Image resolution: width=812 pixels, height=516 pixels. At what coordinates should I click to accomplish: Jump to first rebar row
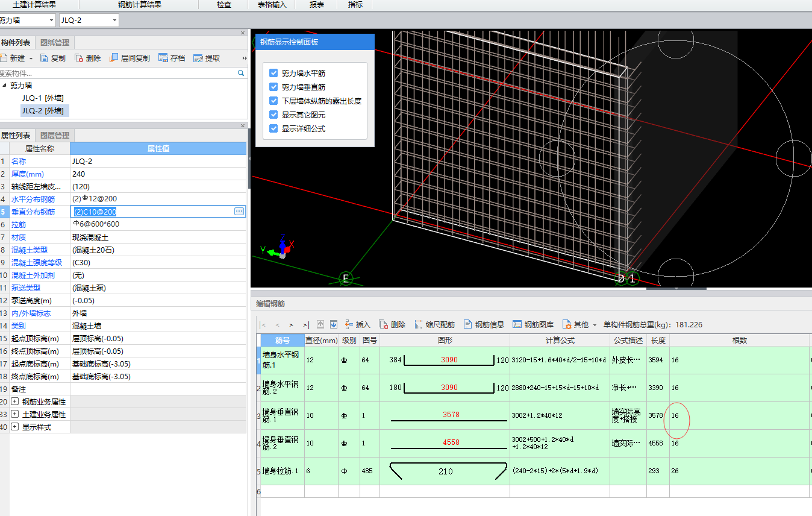tap(263, 324)
